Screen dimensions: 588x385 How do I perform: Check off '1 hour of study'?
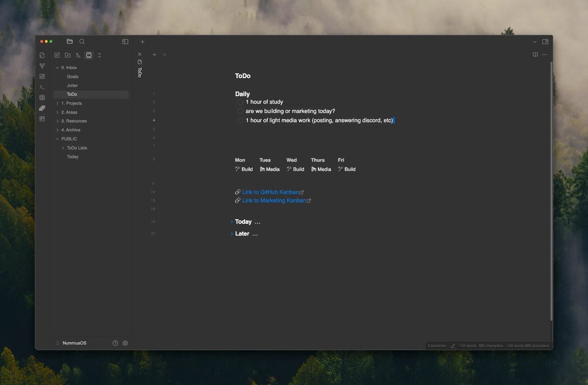240,102
